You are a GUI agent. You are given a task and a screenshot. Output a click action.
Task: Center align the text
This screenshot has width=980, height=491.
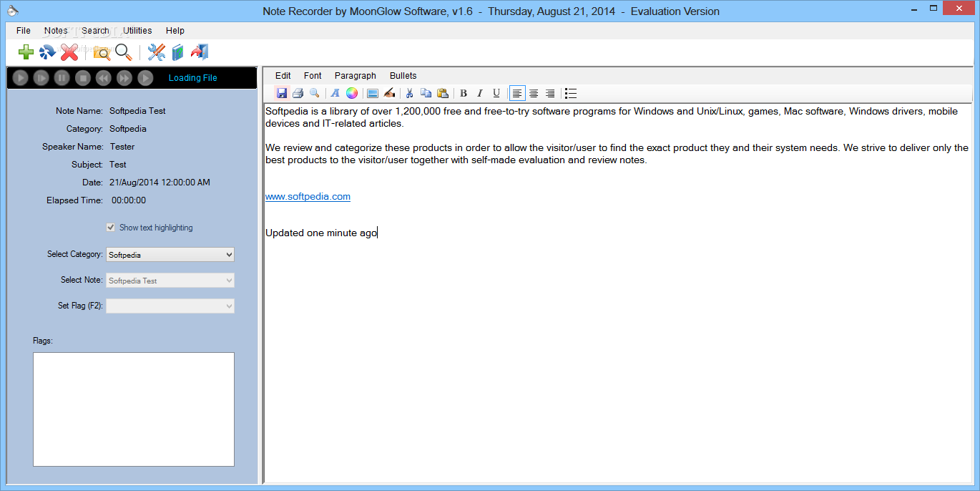534,93
